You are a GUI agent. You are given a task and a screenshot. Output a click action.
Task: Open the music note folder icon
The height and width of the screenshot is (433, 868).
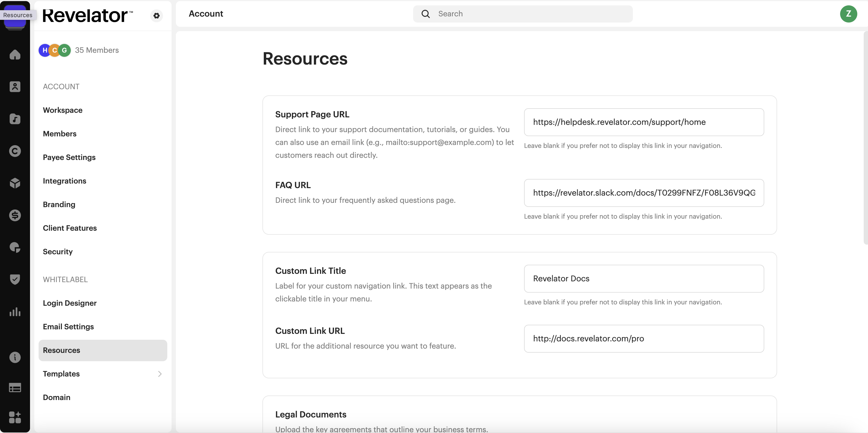point(15,119)
